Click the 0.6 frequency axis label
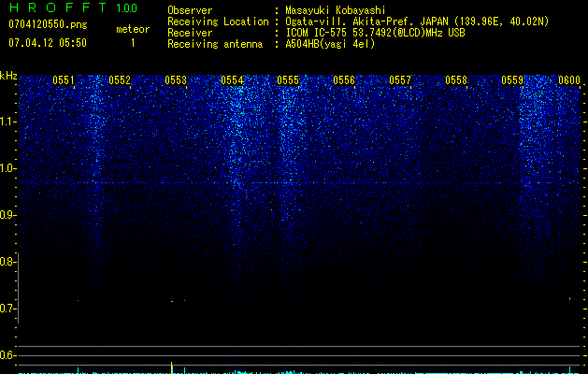The width and height of the screenshot is (588, 374). pos(7,355)
